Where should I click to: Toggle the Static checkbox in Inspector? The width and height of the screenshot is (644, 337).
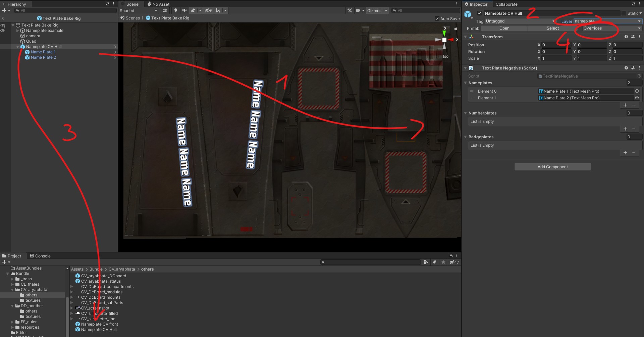[624, 13]
